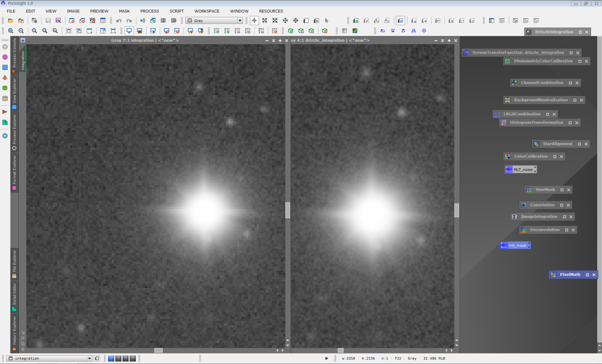
Task: Open the History Explorer side tab
Action: pos(14,333)
